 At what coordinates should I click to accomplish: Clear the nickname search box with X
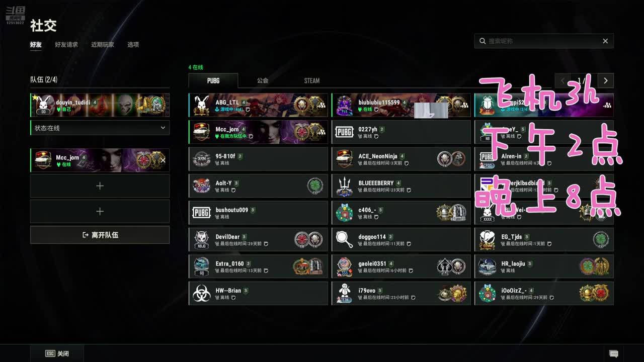pyautogui.click(x=605, y=41)
